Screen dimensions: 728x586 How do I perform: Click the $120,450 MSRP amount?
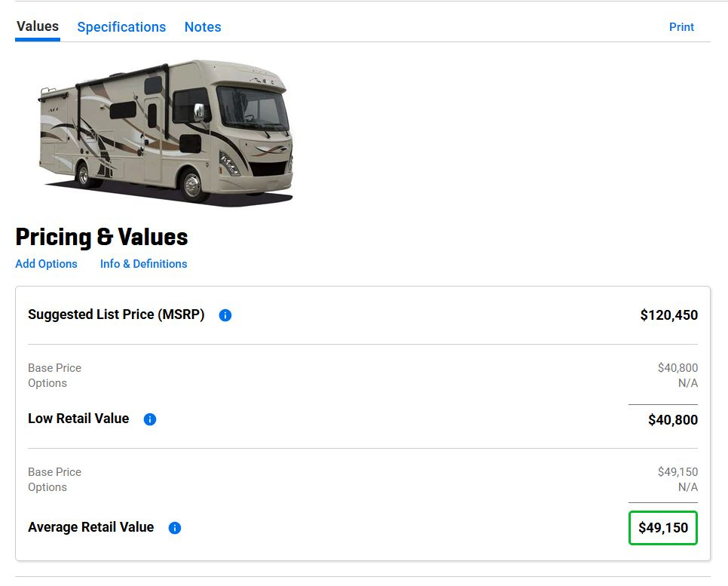[668, 315]
